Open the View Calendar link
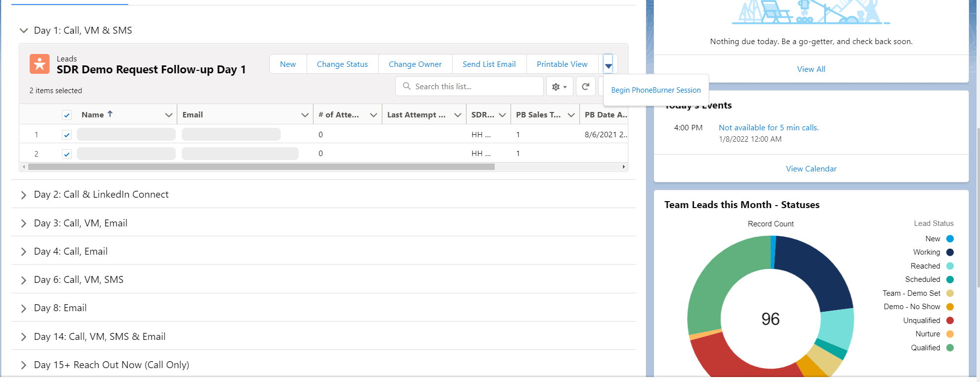980x382 pixels. coord(811,169)
